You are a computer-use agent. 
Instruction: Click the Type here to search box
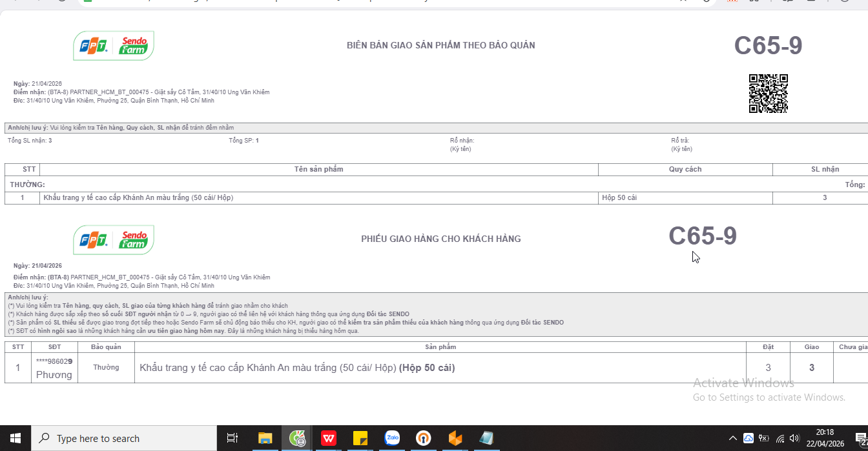(124, 439)
